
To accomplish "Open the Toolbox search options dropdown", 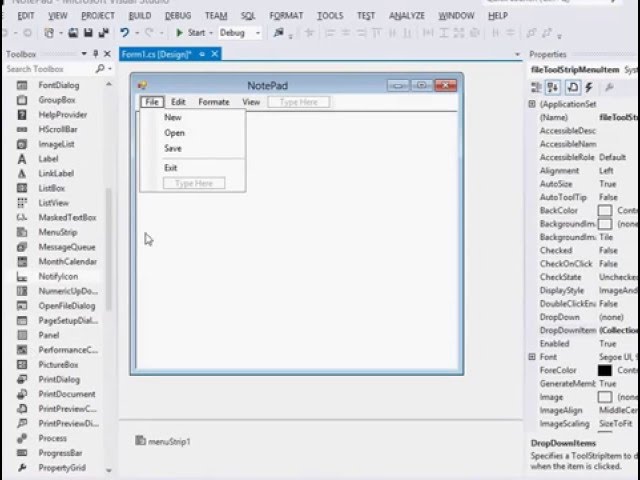I will tap(110, 69).
